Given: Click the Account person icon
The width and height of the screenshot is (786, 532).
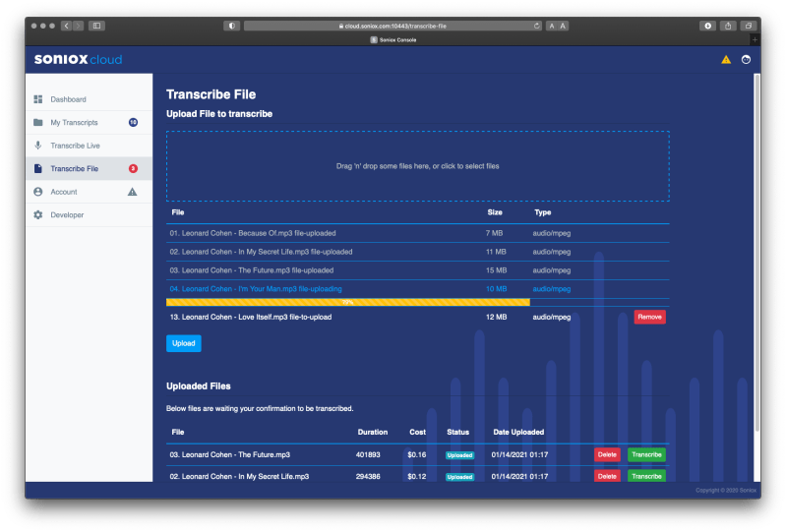Looking at the screenshot, I should tap(38, 192).
